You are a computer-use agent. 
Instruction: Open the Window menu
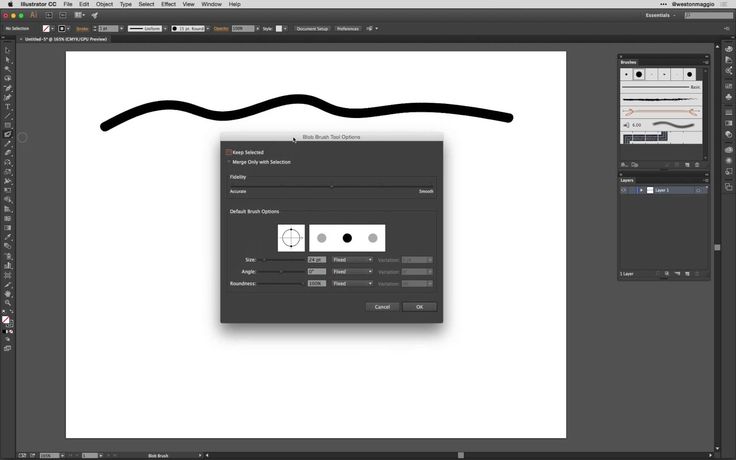211,4
